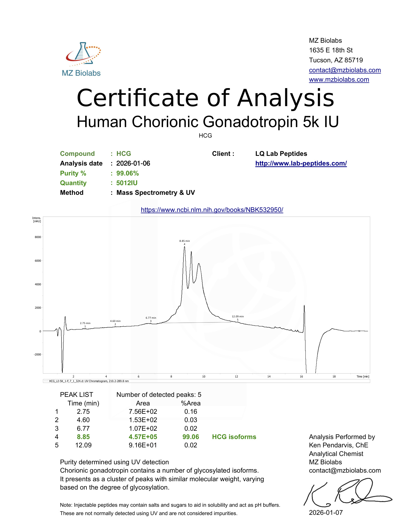
Task: Click the %Area column header
Action: tap(191, 403)
